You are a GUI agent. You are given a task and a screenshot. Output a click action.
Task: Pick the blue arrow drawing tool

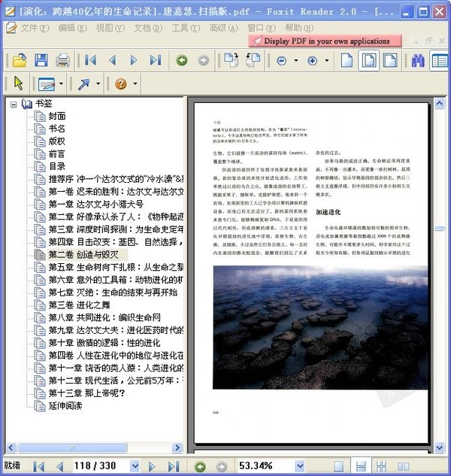tap(83, 83)
